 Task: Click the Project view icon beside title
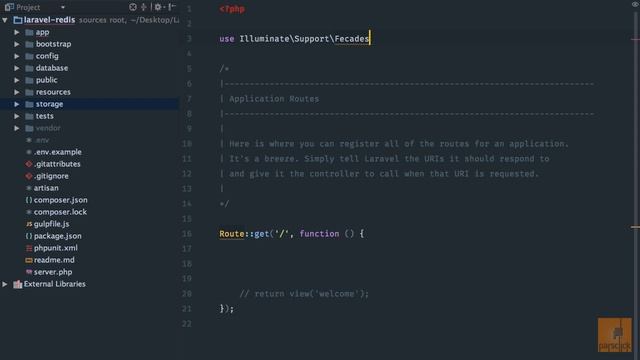(9, 7)
